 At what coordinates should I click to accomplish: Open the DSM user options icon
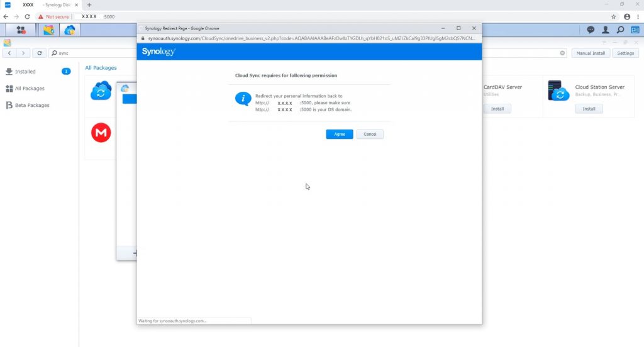[606, 30]
